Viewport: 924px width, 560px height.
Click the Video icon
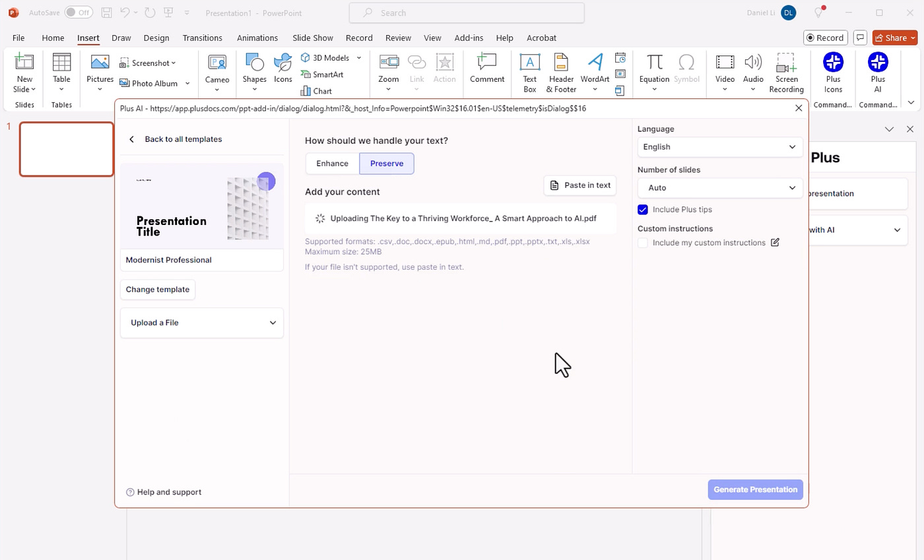725,63
